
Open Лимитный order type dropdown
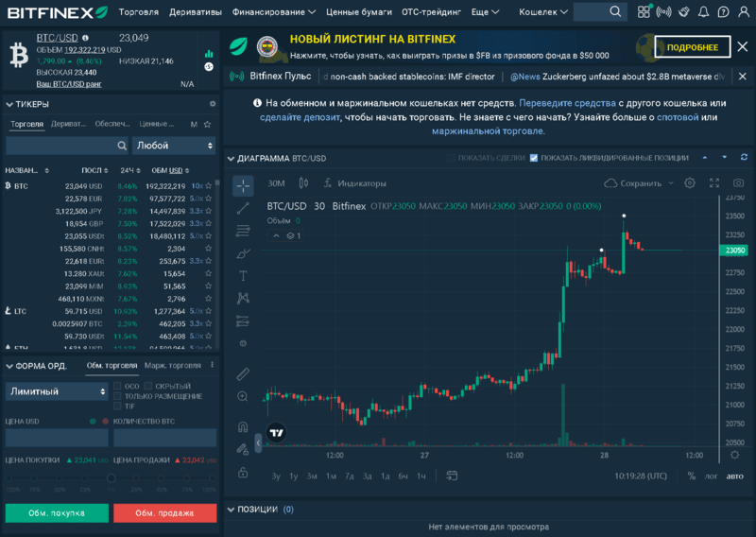click(57, 391)
